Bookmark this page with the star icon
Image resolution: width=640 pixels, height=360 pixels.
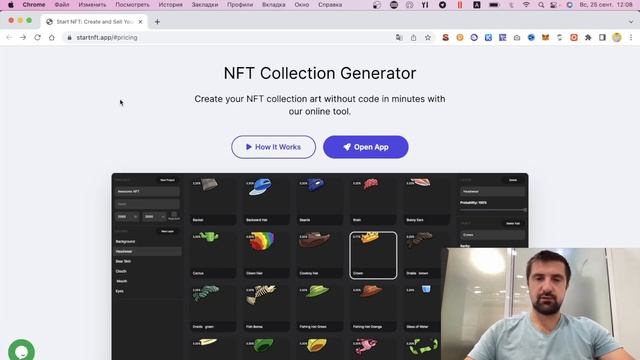(x=428, y=38)
